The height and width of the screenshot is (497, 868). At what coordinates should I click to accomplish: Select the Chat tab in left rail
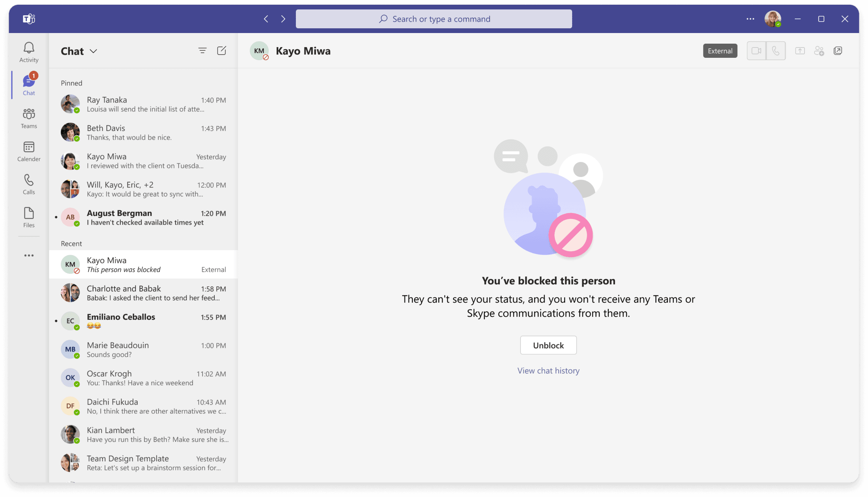click(29, 85)
